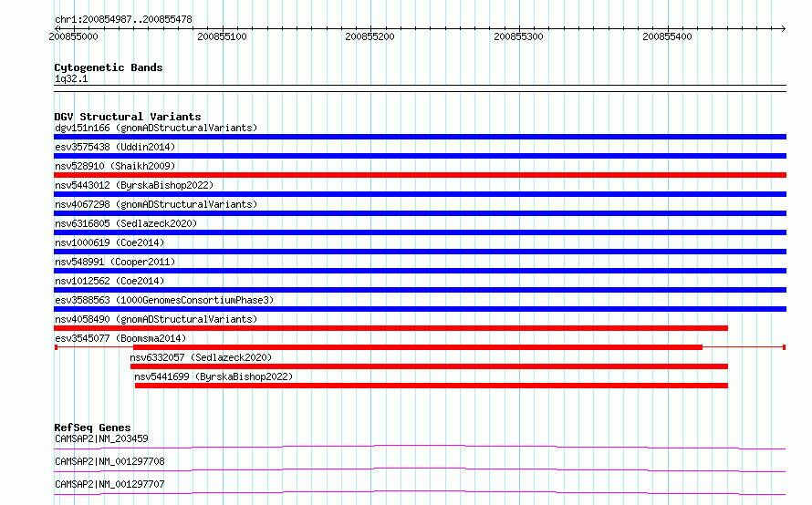This screenshot has height=505, width=812.
Task: Click the nsv5443012 (ByrskaBishop2022) label
Action: pyautogui.click(x=134, y=185)
